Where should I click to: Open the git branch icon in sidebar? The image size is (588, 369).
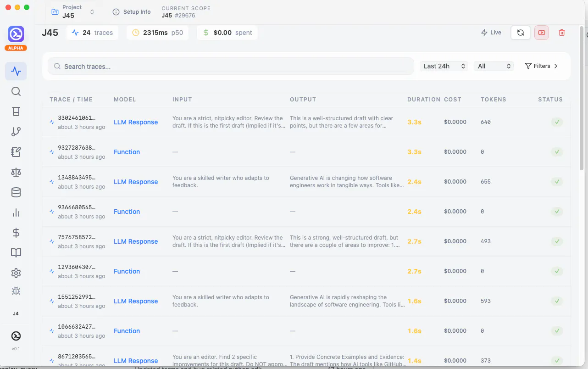16,132
